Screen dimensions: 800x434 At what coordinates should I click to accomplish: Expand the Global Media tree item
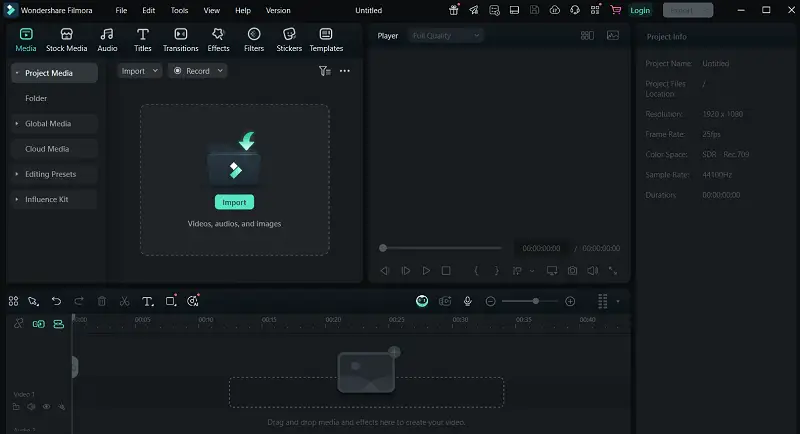click(x=17, y=124)
